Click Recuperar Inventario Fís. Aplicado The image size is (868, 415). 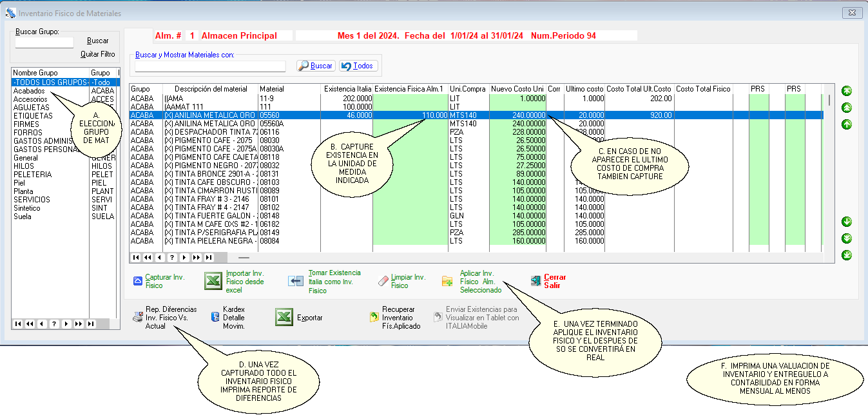pyautogui.click(x=374, y=318)
